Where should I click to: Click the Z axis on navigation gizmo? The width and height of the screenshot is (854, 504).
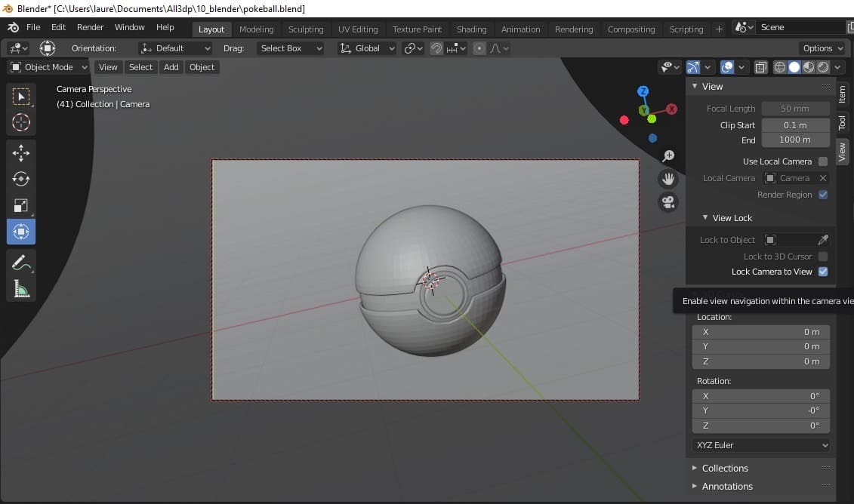[643, 91]
